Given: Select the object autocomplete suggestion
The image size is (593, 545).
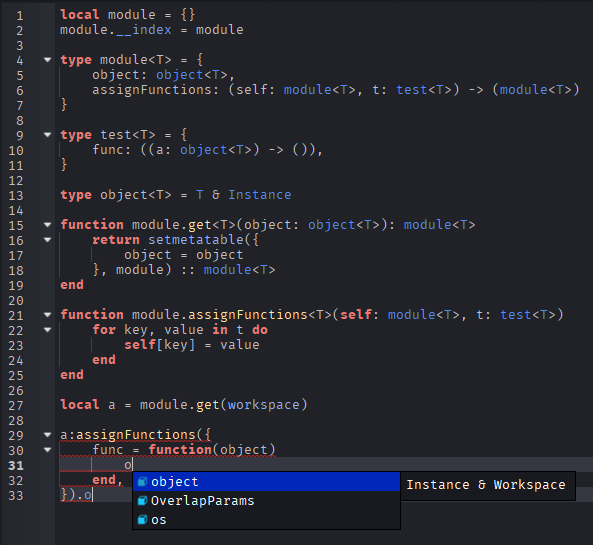Looking at the screenshot, I should click(266, 481).
